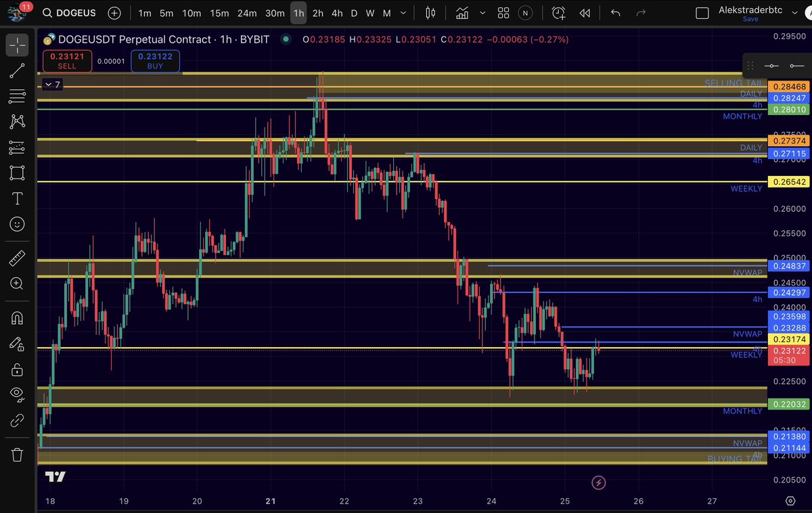812x513 pixels.
Task: Collapse the 7 indicators legend
Action: (52, 85)
